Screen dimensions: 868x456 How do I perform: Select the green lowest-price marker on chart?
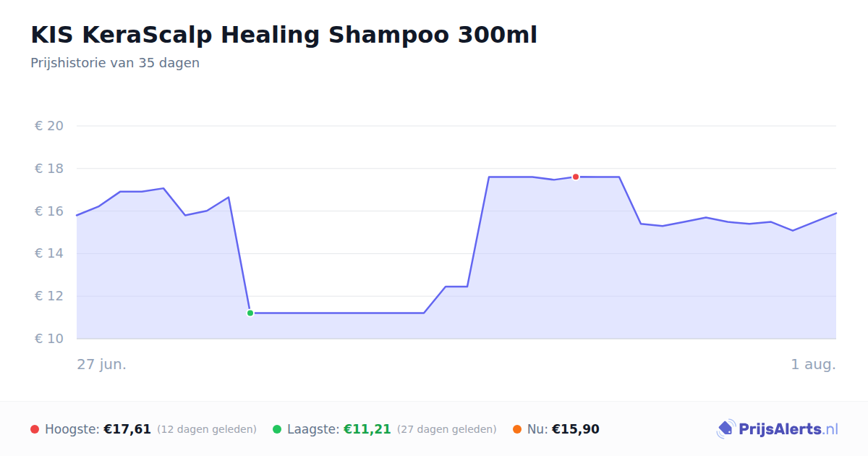pos(250,313)
